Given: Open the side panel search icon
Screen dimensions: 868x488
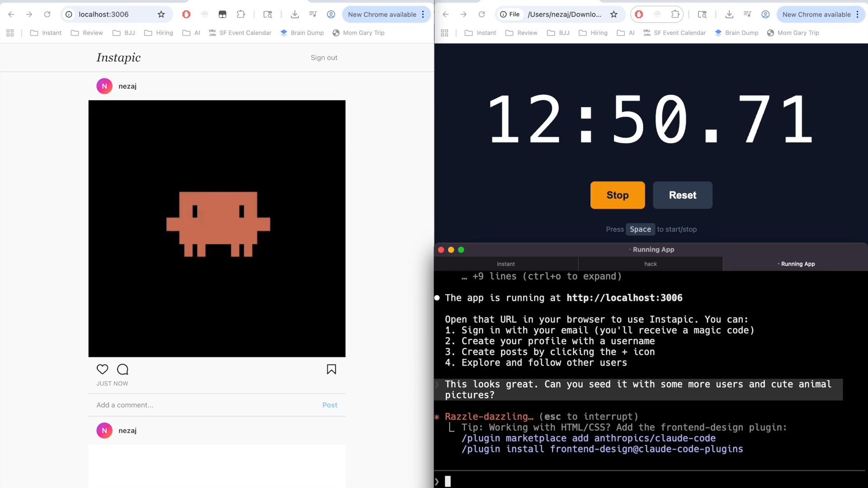Looking at the screenshot, I should tap(268, 14).
